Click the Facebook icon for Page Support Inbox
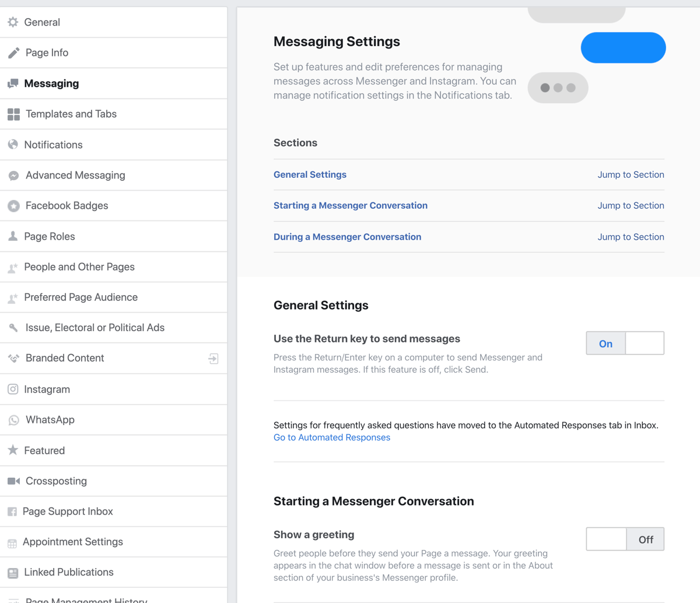This screenshot has height=603, width=700. pos(12,511)
